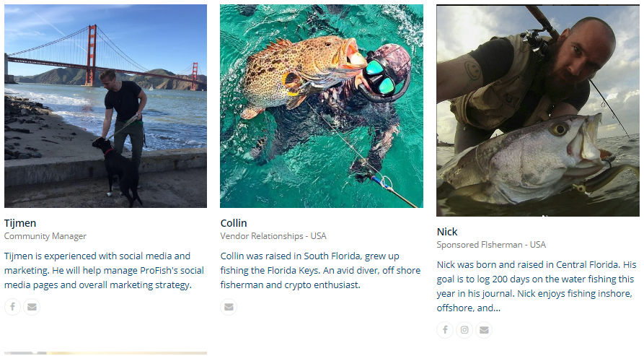Open Nick's photo holding a fish
Screen dimensions: 644x356
pyautogui.click(x=537, y=110)
